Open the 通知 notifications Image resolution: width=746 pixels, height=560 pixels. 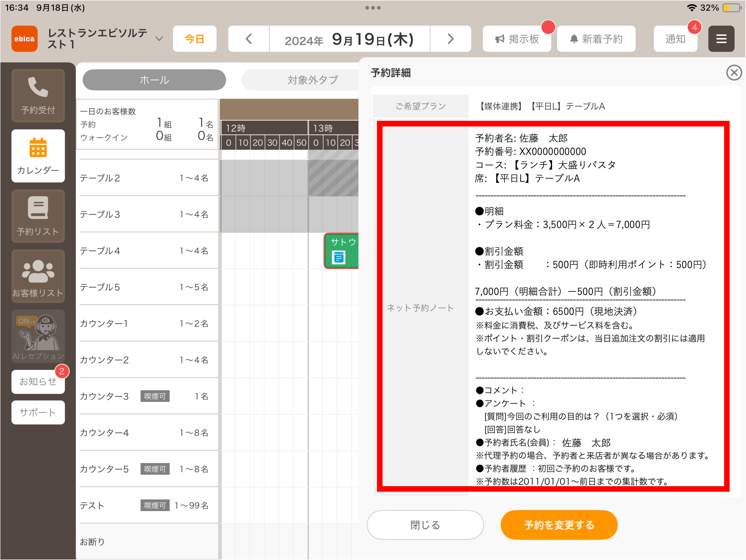[676, 39]
